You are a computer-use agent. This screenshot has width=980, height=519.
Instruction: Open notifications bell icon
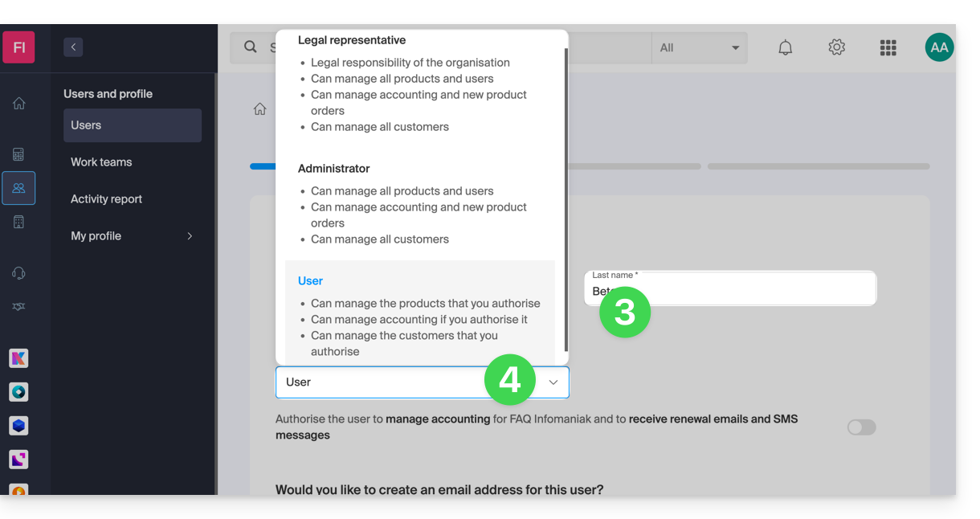click(x=785, y=48)
